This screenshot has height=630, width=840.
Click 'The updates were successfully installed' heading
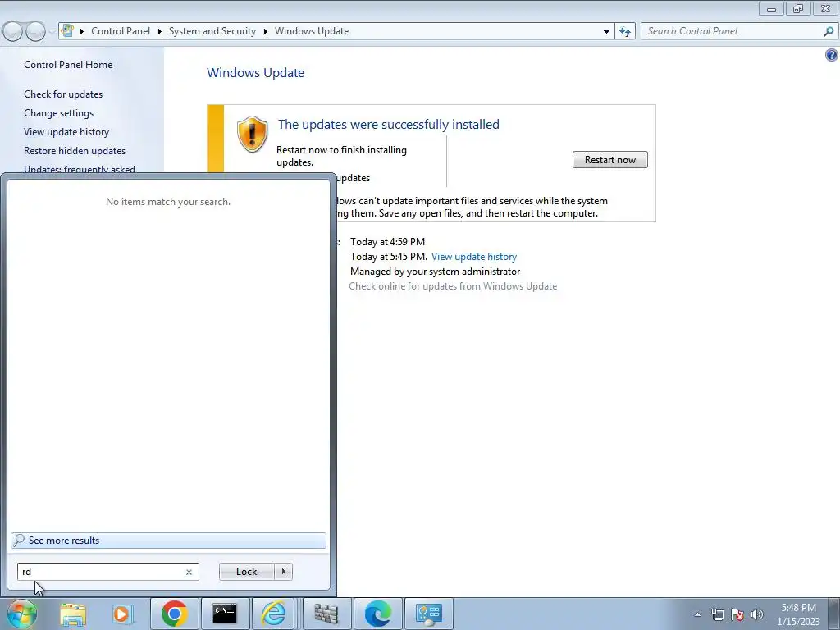tap(388, 125)
